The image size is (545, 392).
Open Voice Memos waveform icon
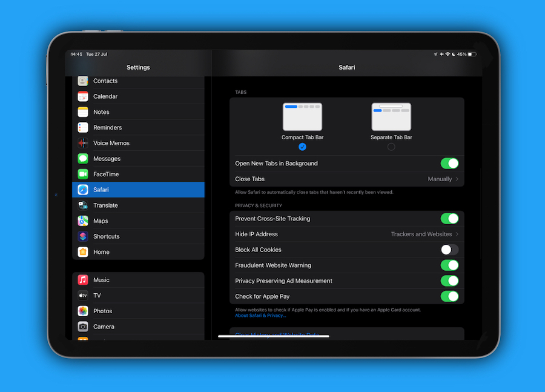coord(83,143)
